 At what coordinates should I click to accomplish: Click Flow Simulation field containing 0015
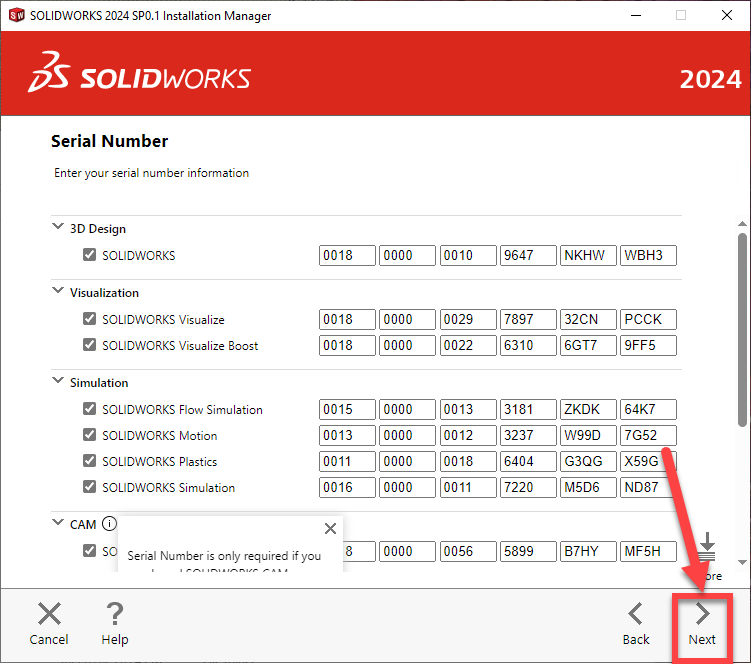(347, 410)
